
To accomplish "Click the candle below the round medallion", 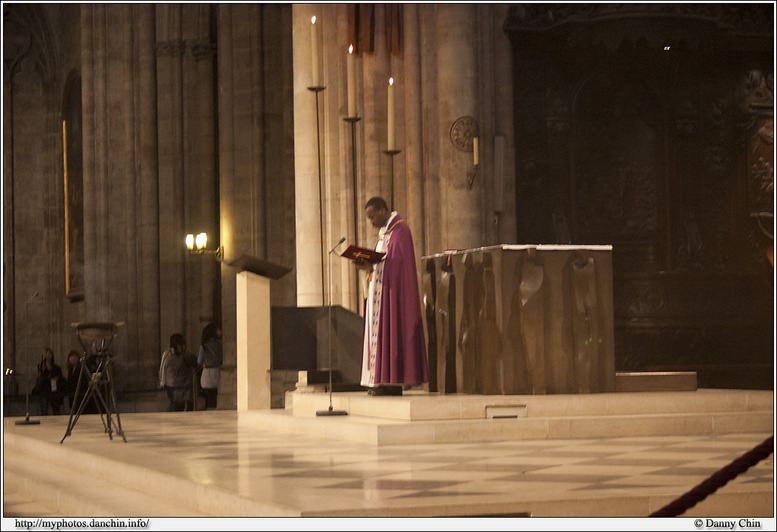I will click(x=475, y=152).
